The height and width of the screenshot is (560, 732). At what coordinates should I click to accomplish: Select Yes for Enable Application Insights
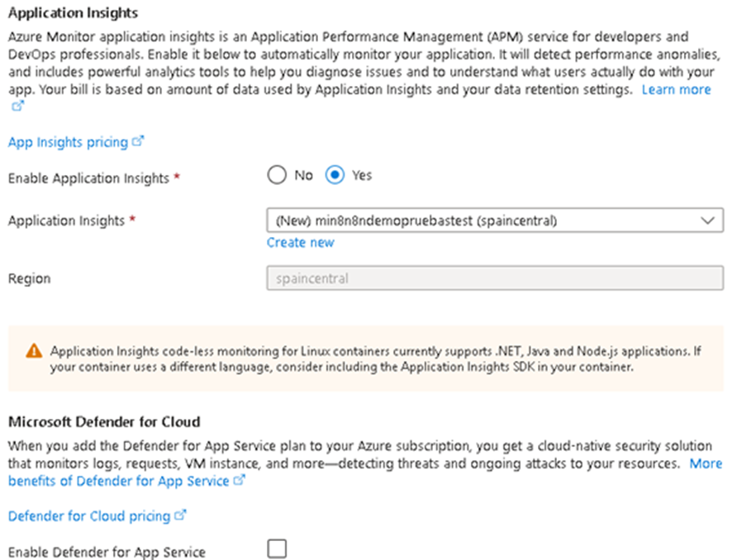(334, 175)
